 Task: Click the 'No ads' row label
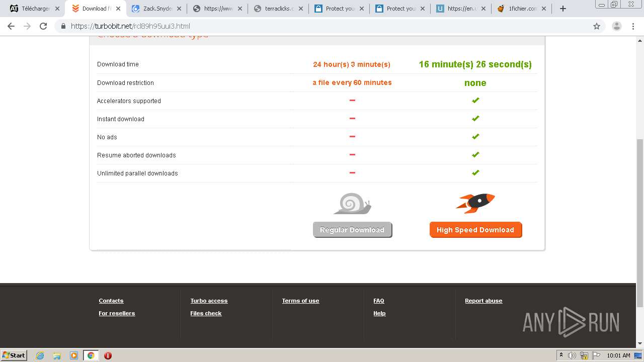pos(107,137)
